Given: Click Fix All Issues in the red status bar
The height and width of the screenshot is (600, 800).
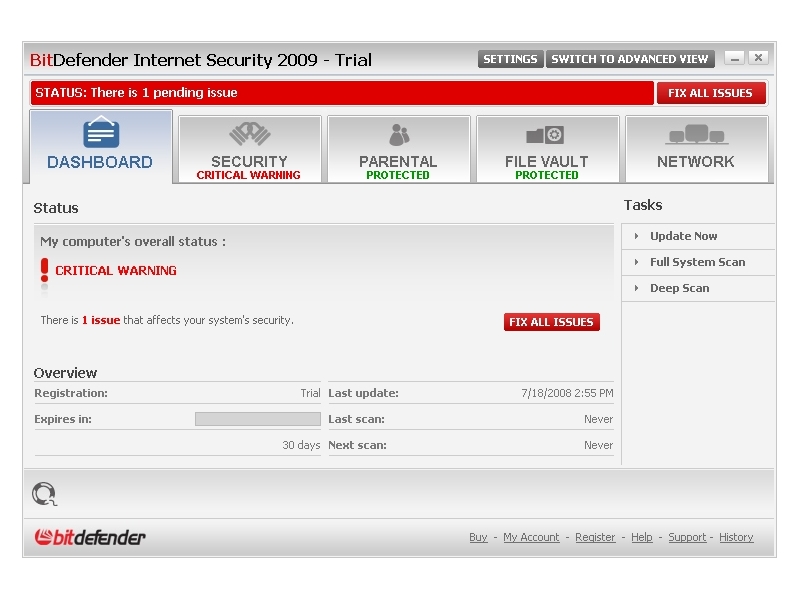Looking at the screenshot, I should tap(711, 93).
